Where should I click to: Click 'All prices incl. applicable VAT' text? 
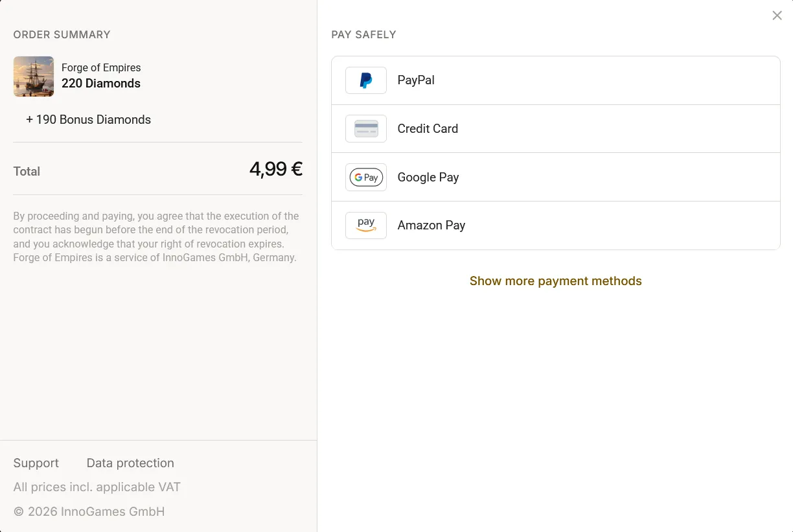[x=97, y=487]
